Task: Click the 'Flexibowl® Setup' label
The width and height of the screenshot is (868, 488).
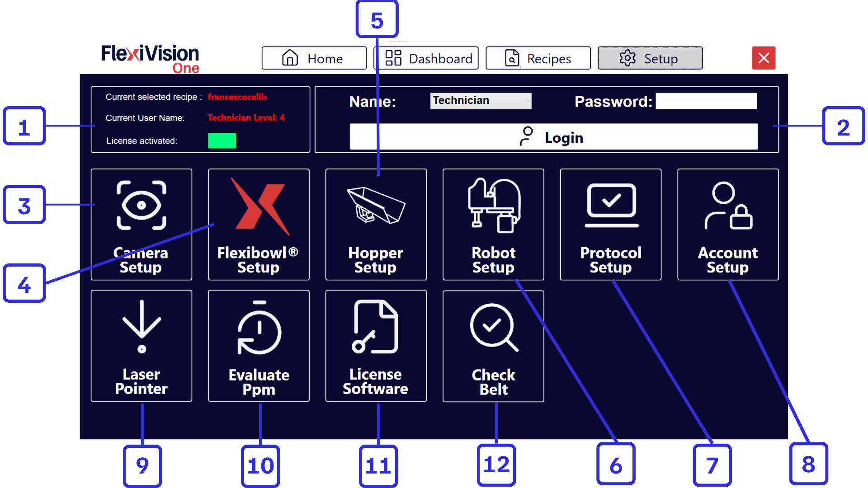Action: click(258, 260)
